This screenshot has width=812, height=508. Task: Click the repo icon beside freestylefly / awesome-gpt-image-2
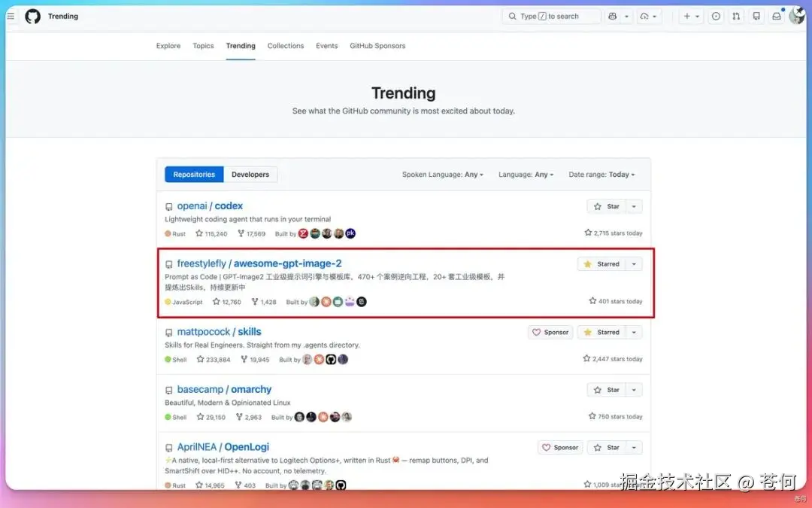[x=169, y=264]
